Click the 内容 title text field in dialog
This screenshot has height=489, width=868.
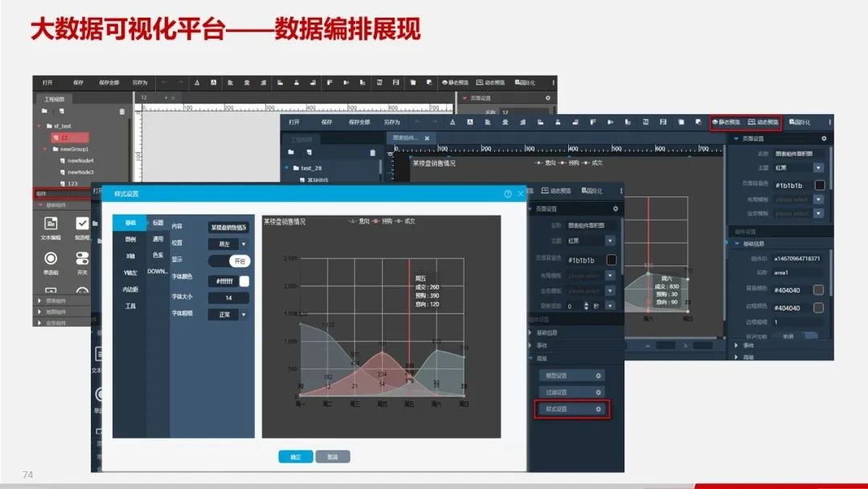[228, 227]
